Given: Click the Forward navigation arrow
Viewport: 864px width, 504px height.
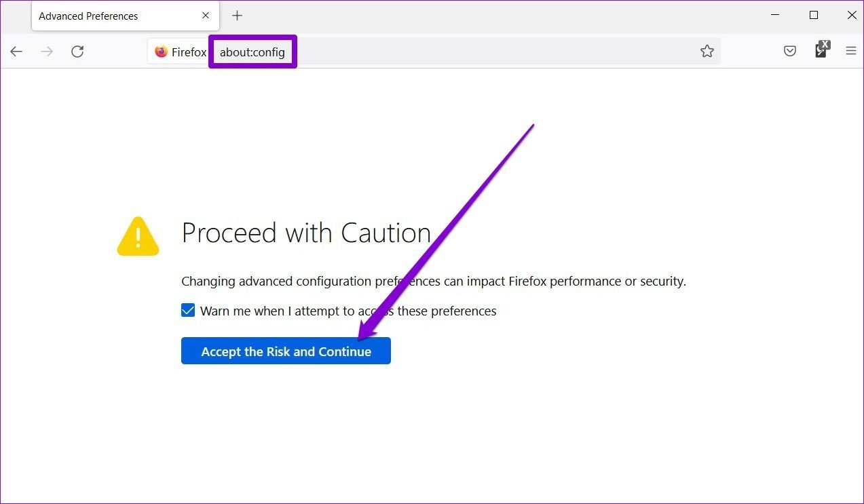Looking at the screenshot, I should coord(47,52).
